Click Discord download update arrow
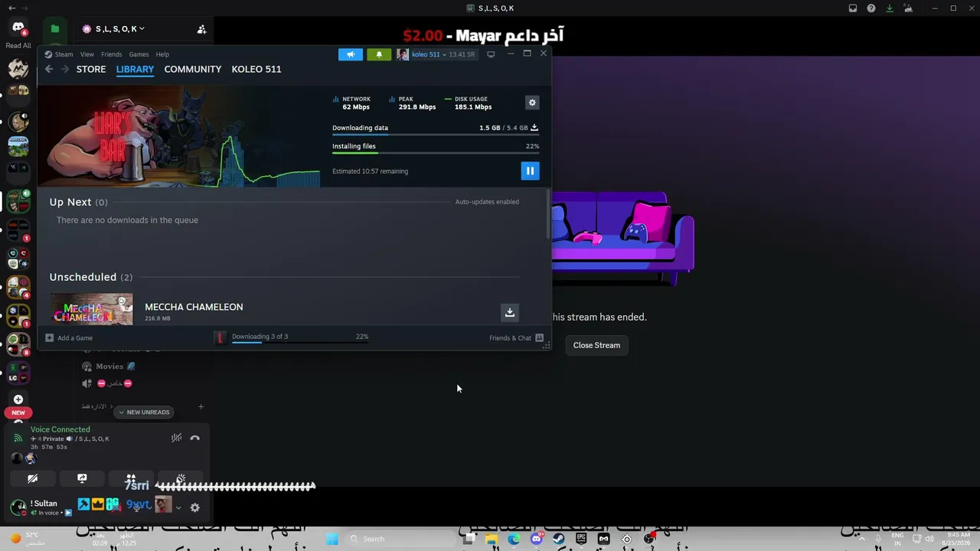The width and height of the screenshot is (980, 551). pos(890,8)
